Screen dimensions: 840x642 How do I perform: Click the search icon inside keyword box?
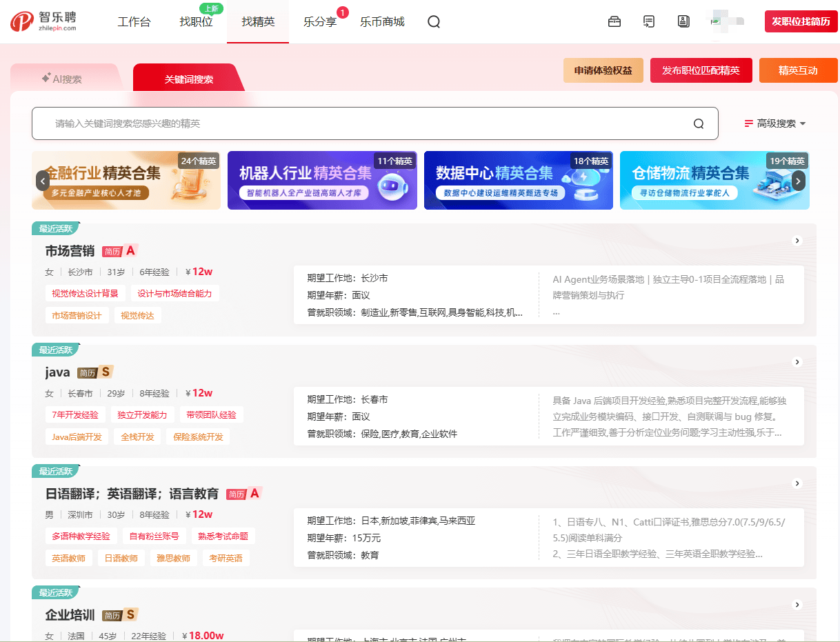point(699,124)
